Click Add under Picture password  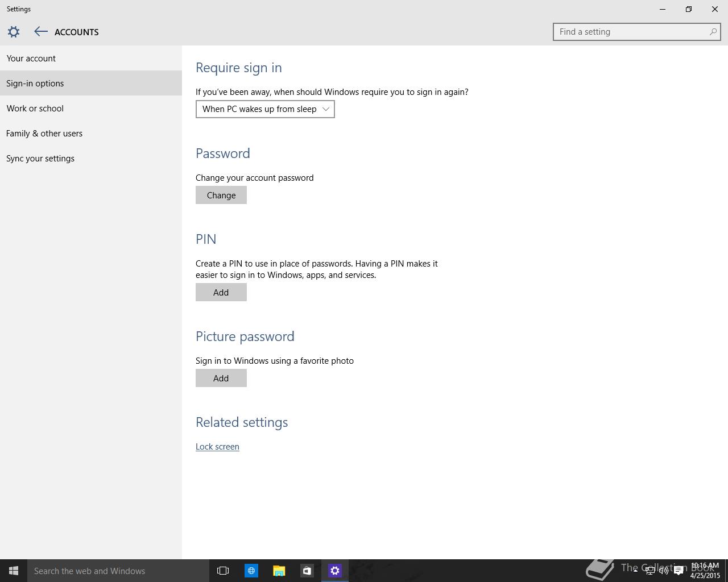pos(221,378)
